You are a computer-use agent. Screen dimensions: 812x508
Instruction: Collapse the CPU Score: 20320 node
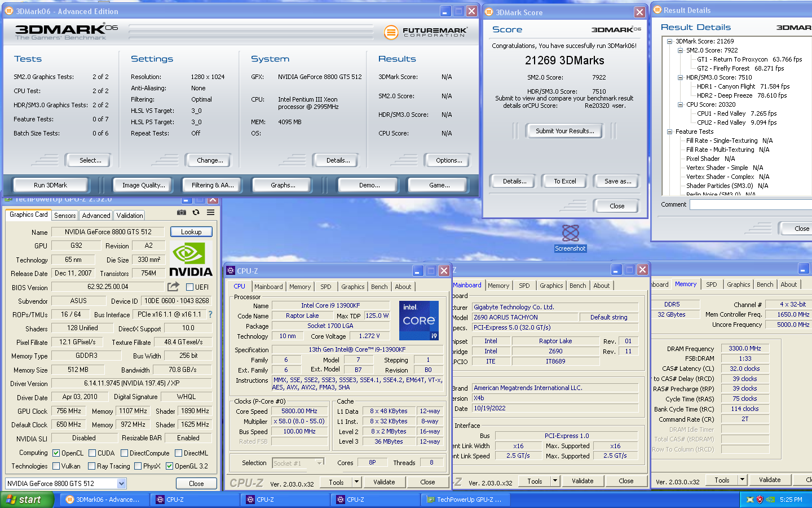[x=681, y=104]
